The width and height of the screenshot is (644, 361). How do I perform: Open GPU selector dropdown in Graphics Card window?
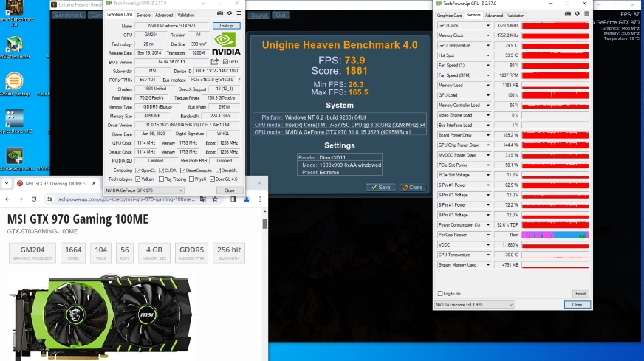(144, 190)
